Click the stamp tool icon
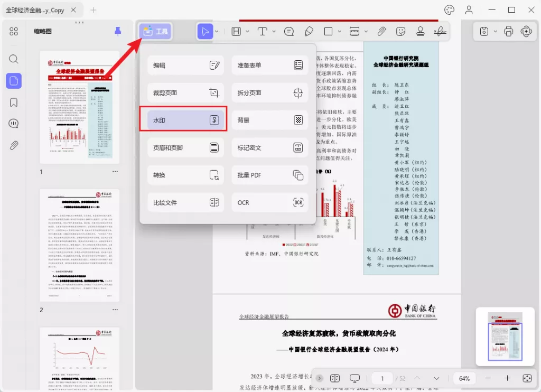Viewport: 541px width, 392px height. coord(421,32)
